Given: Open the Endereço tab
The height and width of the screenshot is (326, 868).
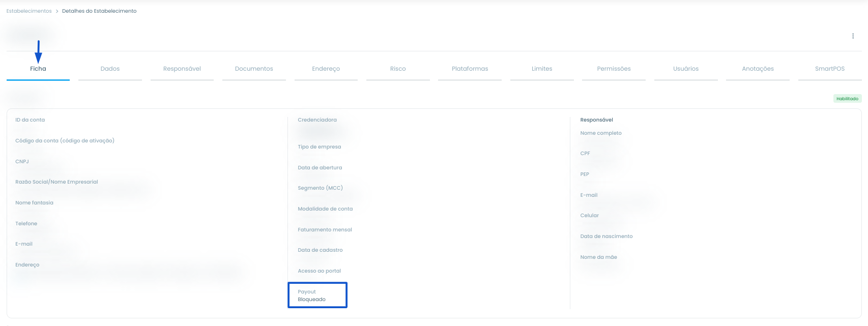Looking at the screenshot, I should click(326, 69).
